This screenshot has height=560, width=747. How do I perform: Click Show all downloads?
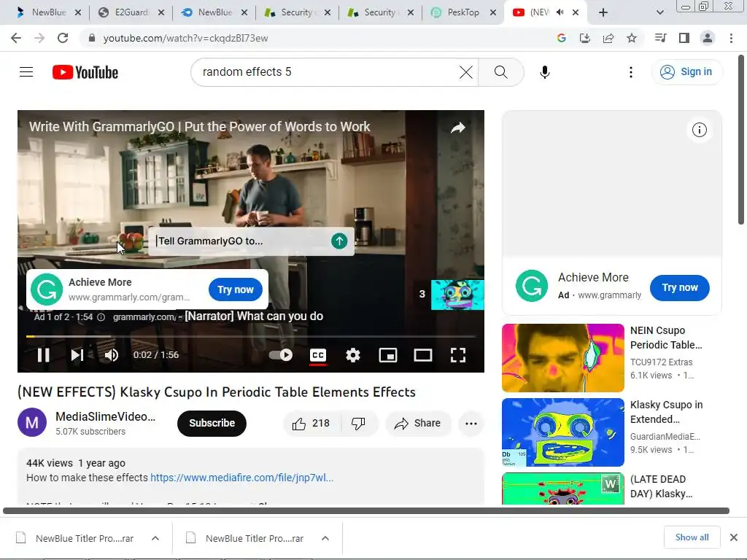(x=692, y=537)
